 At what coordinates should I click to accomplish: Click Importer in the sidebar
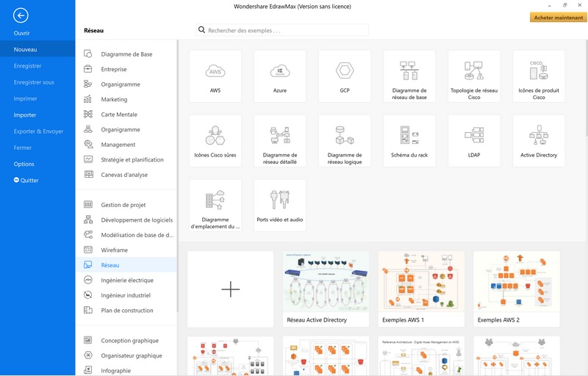point(37,115)
